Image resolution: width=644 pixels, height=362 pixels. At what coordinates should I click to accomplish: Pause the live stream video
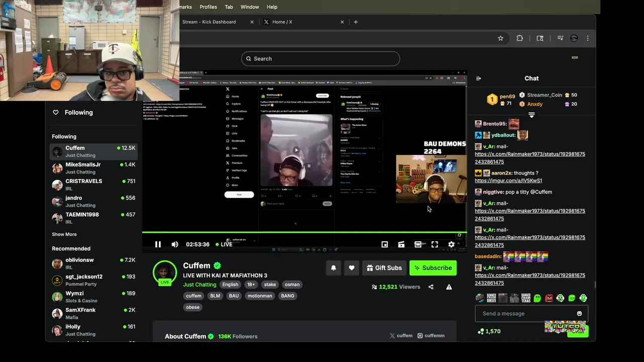pyautogui.click(x=158, y=244)
